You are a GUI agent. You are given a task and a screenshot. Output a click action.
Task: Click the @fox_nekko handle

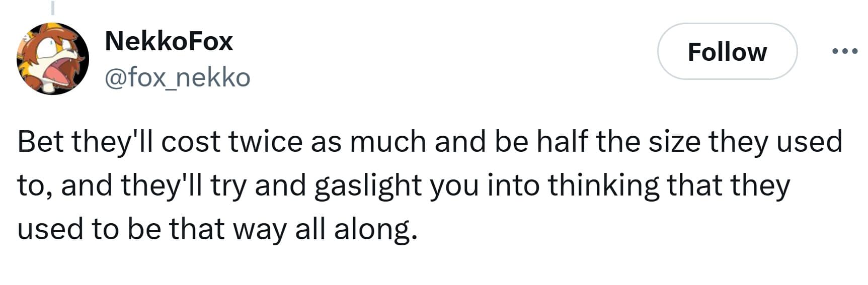[177, 78]
